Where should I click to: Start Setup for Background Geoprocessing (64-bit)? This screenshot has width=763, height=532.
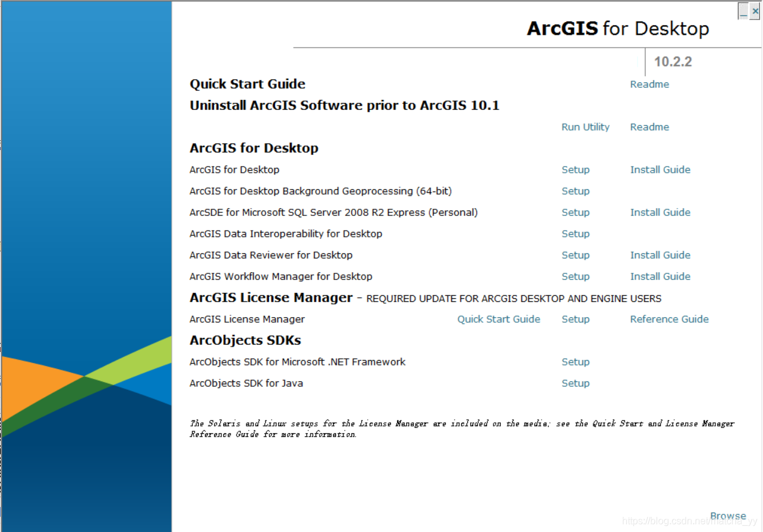[576, 191]
